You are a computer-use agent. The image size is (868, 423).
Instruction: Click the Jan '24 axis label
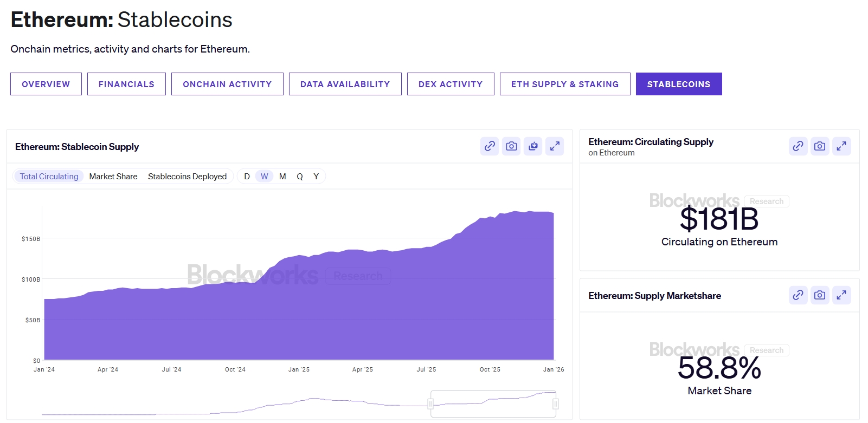[x=44, y=369]
